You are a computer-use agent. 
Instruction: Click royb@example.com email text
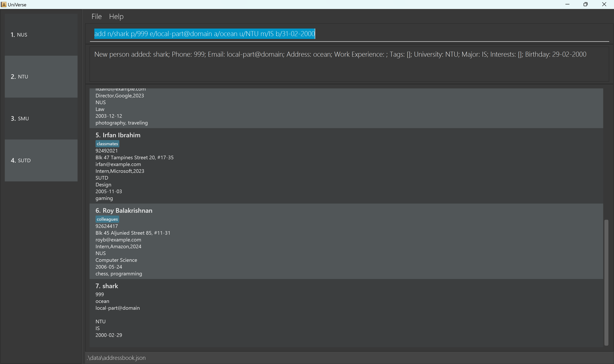[x=118, y=240]
